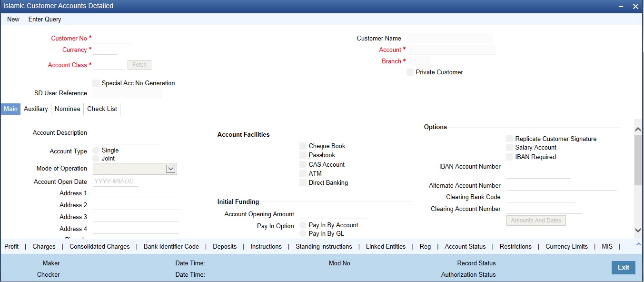Select Pay In By Account option
The width and height of the screenshot is (644, 282).
tap(303, 225)
